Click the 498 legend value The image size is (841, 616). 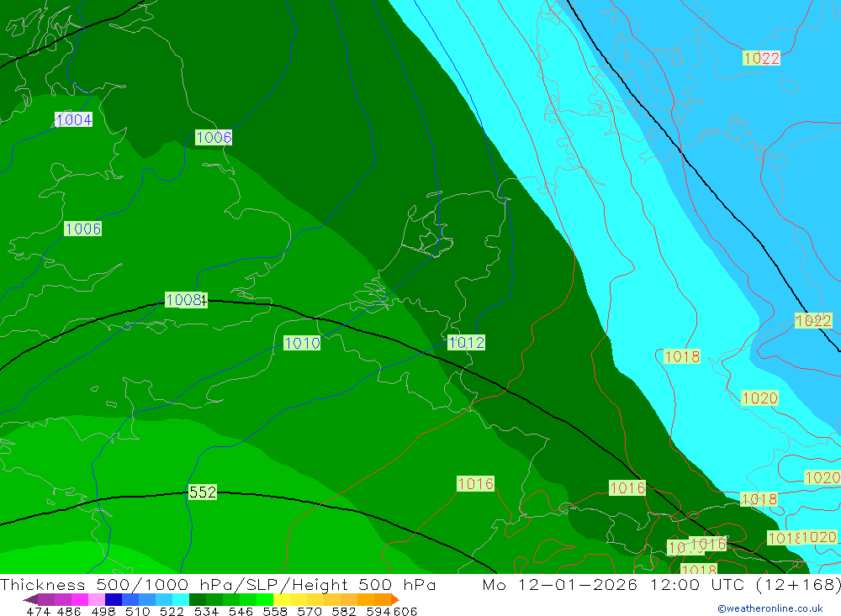[x=103, y=612]
